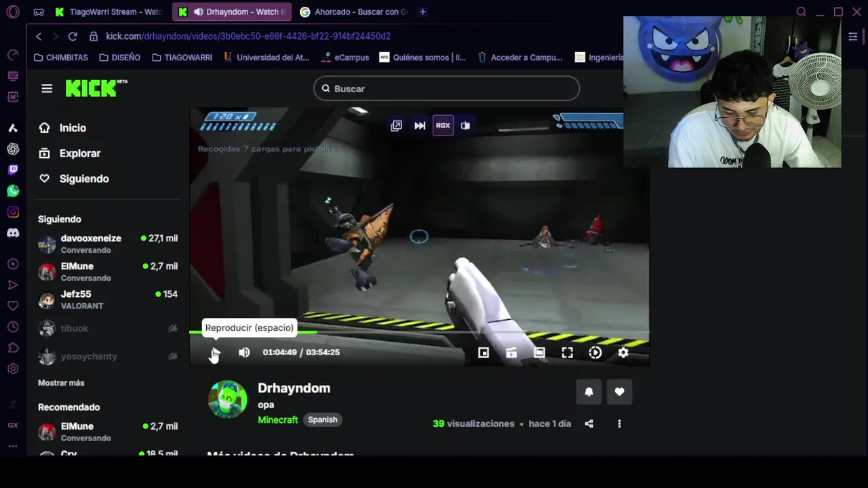
Task: Open extensions cube in Opera sidebar
Action: (13, 348)
